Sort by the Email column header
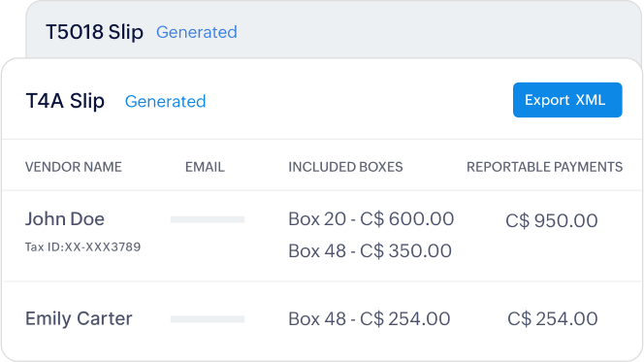Viewport: 644px width, 362px height. [x=205, y=167]
